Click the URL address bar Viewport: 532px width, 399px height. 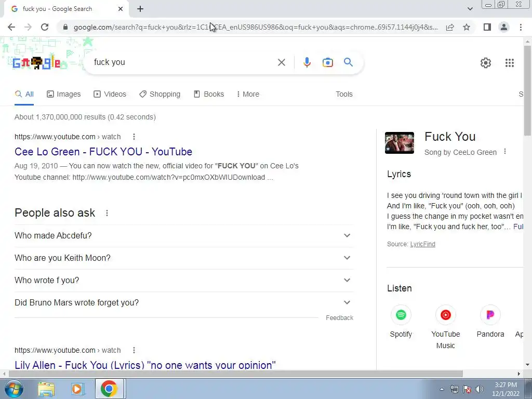coord(255,27)
